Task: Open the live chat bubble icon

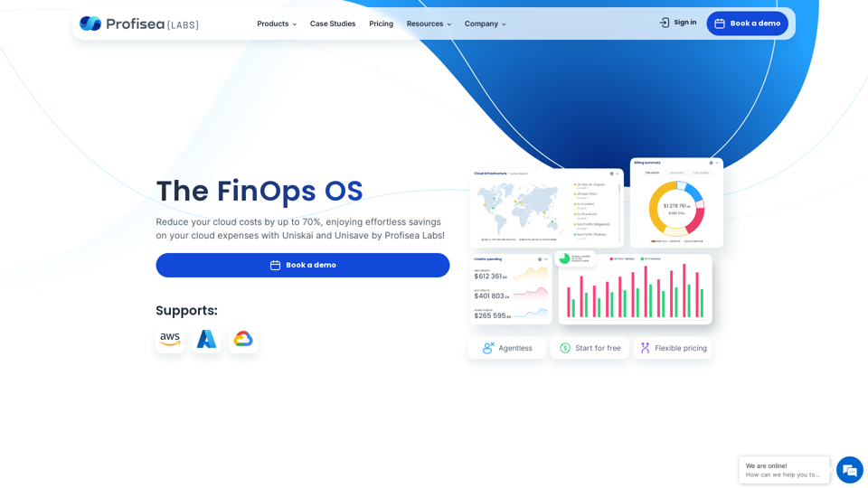Action: pos(850,470)
